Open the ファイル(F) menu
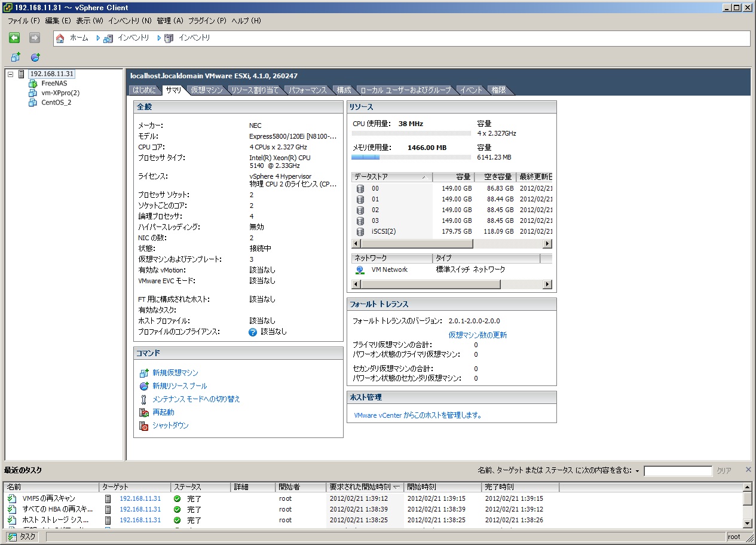Image resolution: width=756 pixels, height=545 pixels. coord(23,21)
